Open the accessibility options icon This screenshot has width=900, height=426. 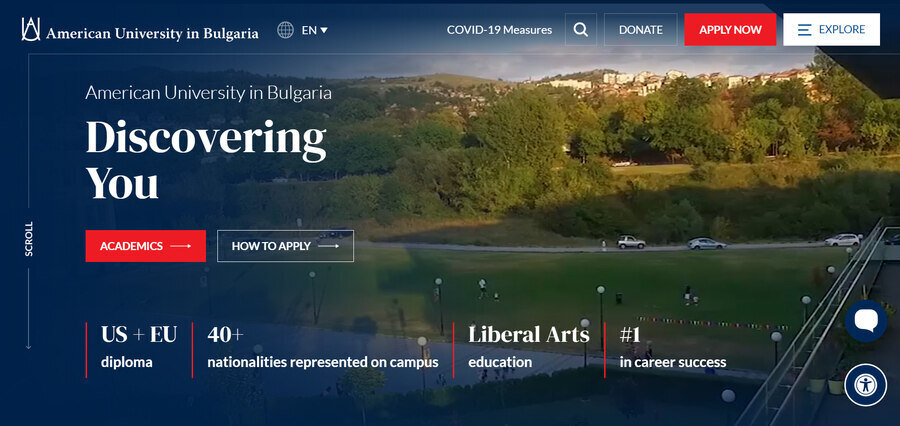(x=865, y=385)
